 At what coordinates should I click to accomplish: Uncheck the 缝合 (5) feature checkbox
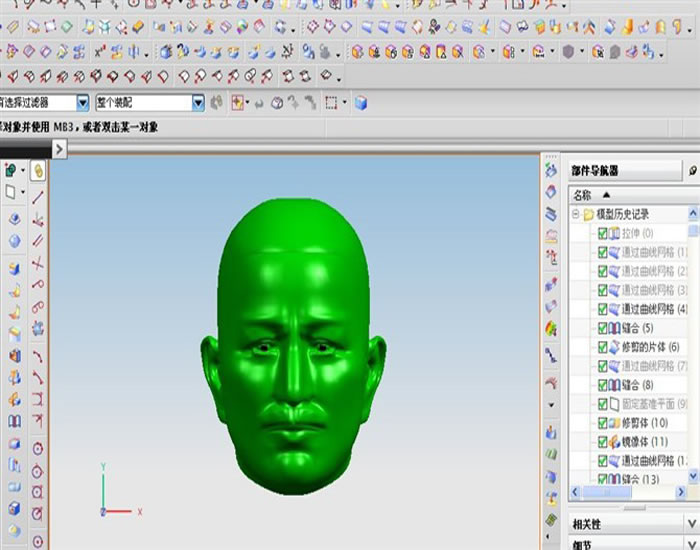603,328
